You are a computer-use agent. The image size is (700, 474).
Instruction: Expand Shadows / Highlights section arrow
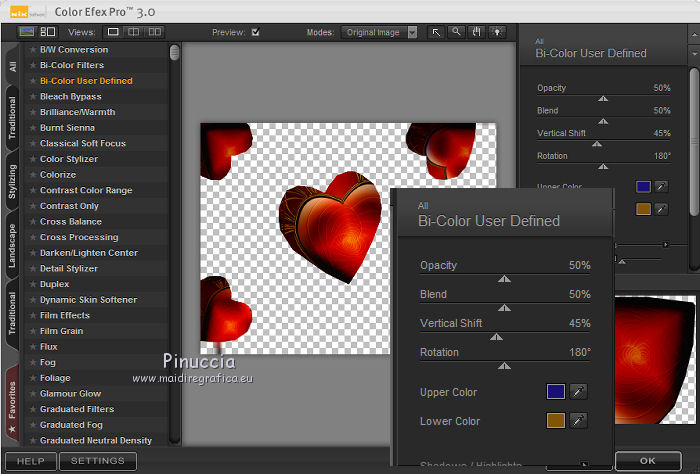[x=584, y=465]
